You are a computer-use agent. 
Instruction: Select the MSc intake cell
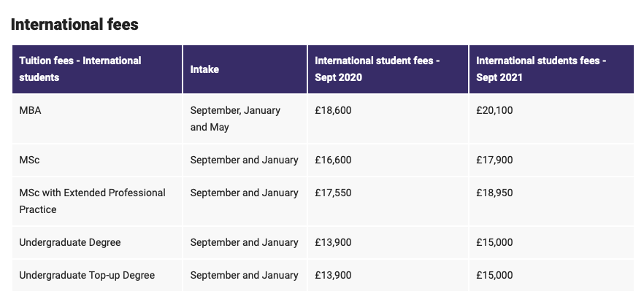(244, 160)
